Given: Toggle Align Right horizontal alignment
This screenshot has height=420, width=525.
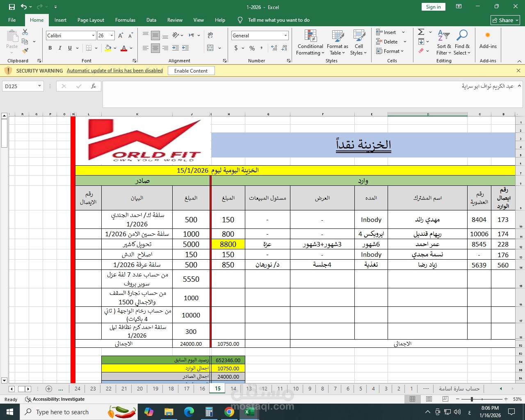Looking at the screenshot, I should pos(165,48).
